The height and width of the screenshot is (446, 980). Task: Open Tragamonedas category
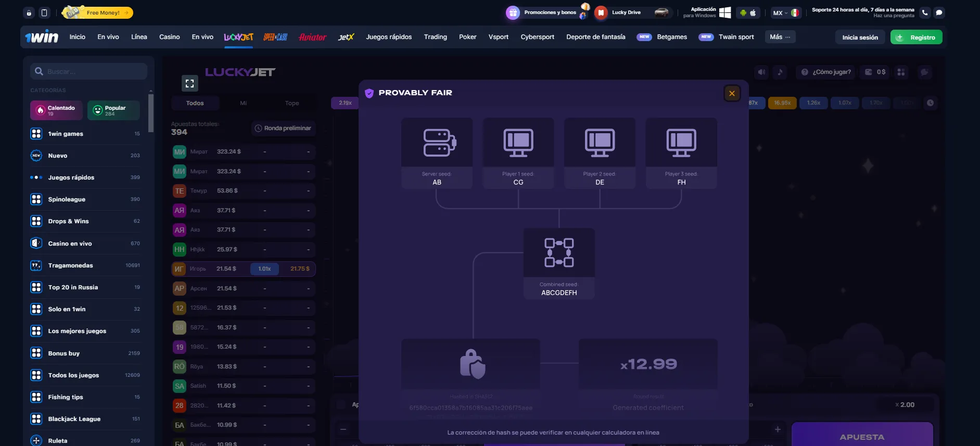pyautogui.click(x=86, y=265)
